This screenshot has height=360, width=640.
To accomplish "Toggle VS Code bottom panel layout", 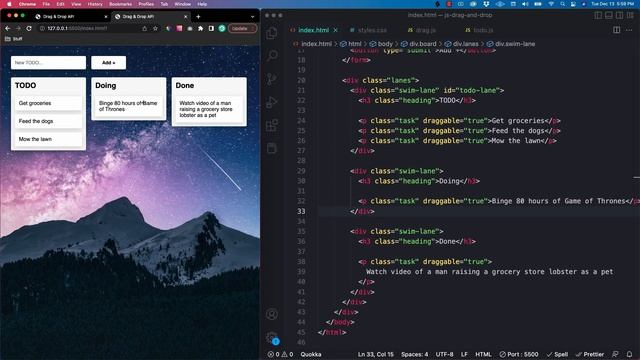I will (609, 15).
